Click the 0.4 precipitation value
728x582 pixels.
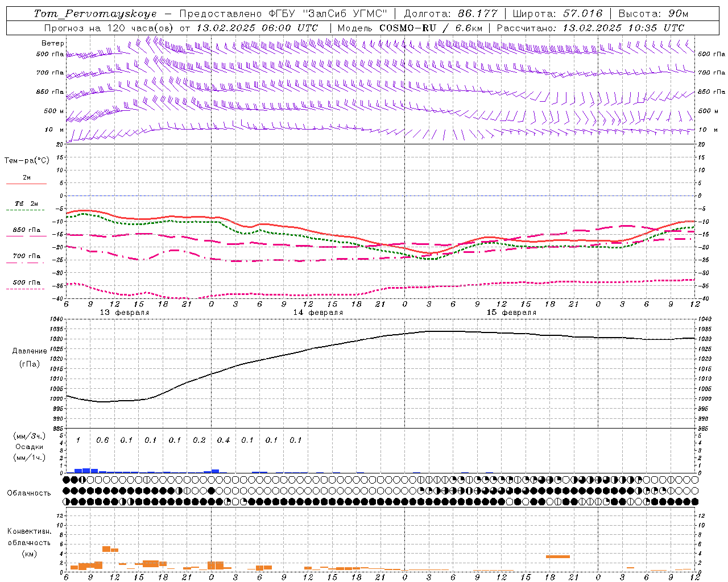tap(224, 440)
